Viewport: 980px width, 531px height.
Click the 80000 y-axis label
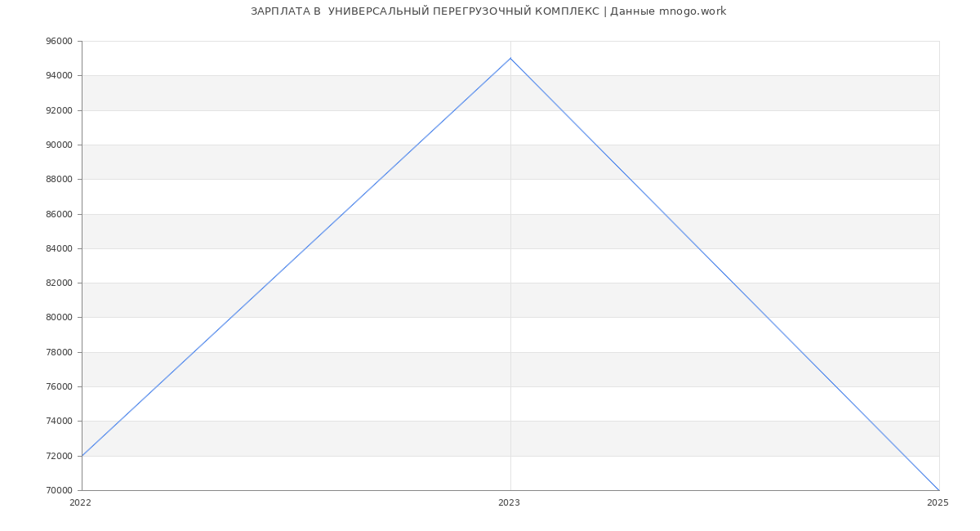pyautogui.click(x=59, y=318)
